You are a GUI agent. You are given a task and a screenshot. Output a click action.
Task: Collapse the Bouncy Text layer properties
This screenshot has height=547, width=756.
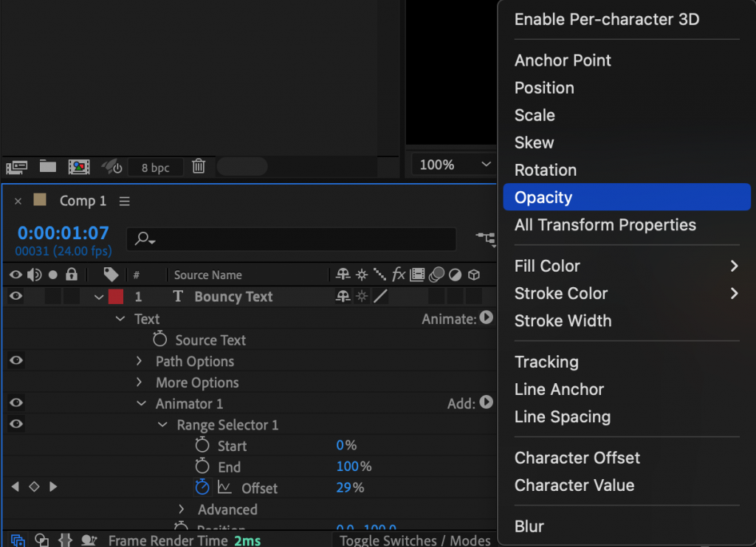click(99, 296)
